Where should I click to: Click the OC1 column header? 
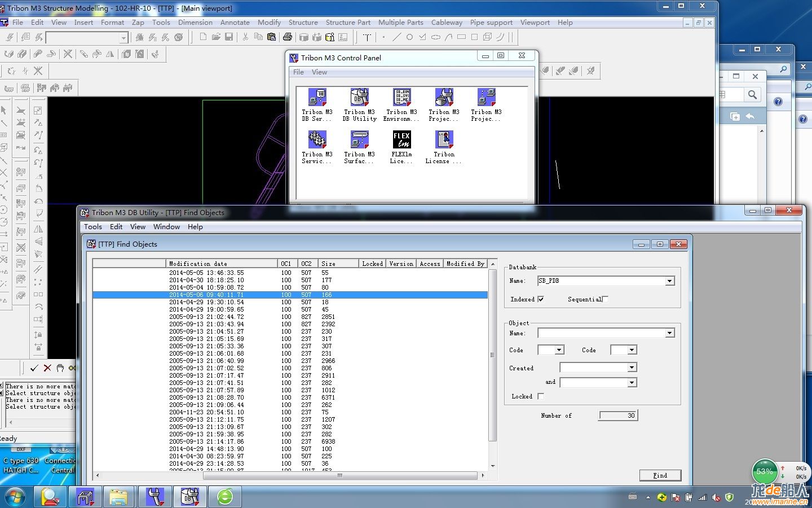[288, 264]
